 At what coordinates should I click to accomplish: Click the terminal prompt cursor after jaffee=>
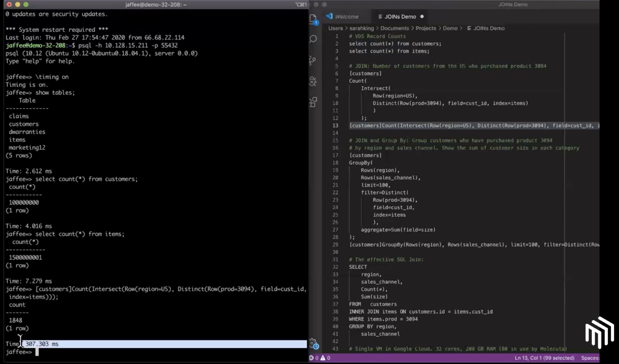coord(37,352)
